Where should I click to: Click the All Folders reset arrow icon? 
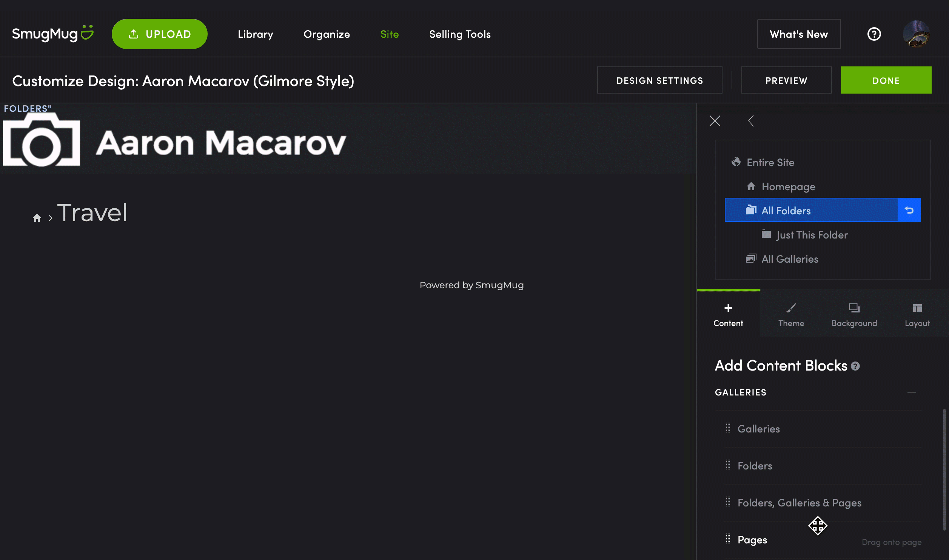pos(909,210)
